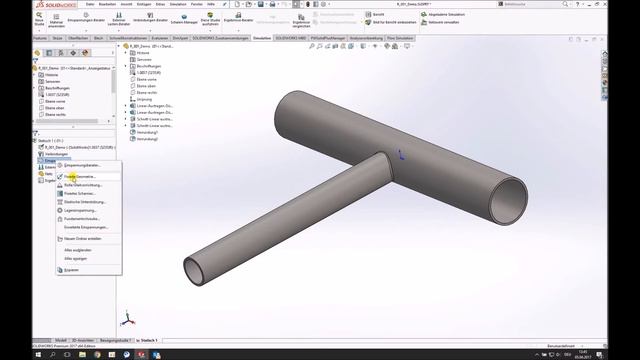Open the Ergebnisse-Berater tool

[x=238, y=17]
